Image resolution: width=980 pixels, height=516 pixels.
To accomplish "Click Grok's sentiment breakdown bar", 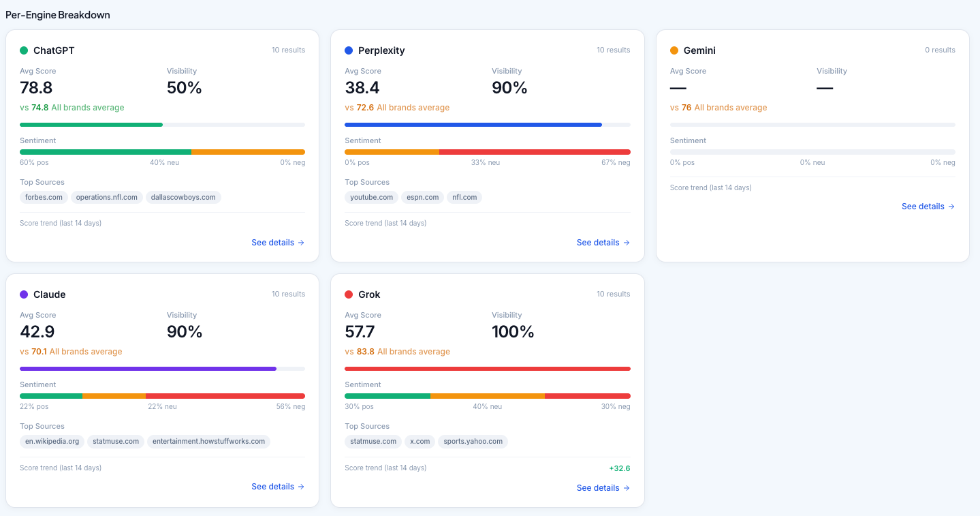I will pos(488,396).
